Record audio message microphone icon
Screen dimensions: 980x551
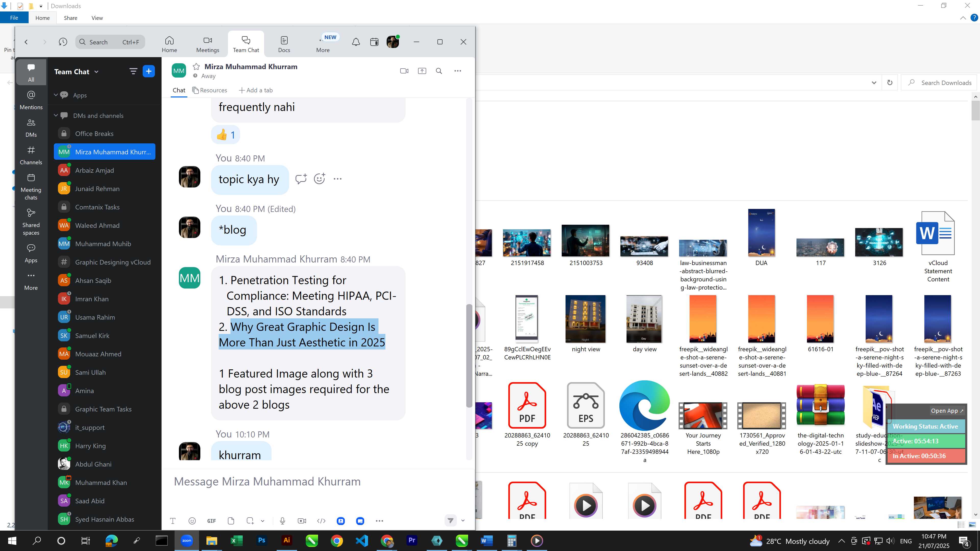(282, 521)
